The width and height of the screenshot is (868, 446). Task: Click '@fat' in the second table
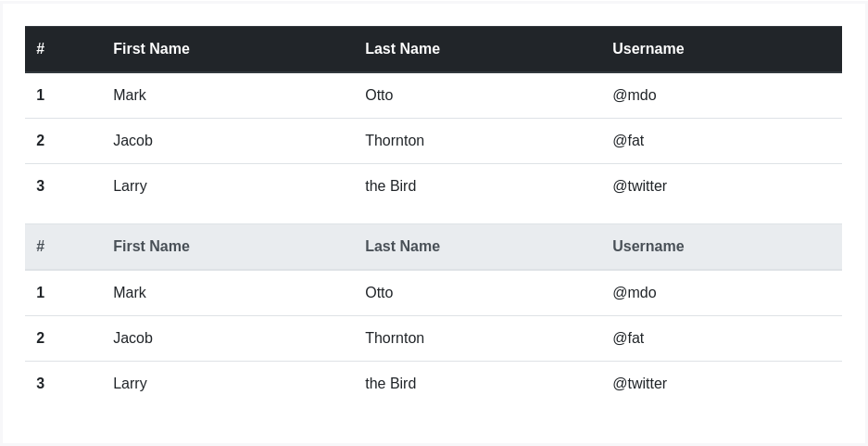click(x=628, y=338)
